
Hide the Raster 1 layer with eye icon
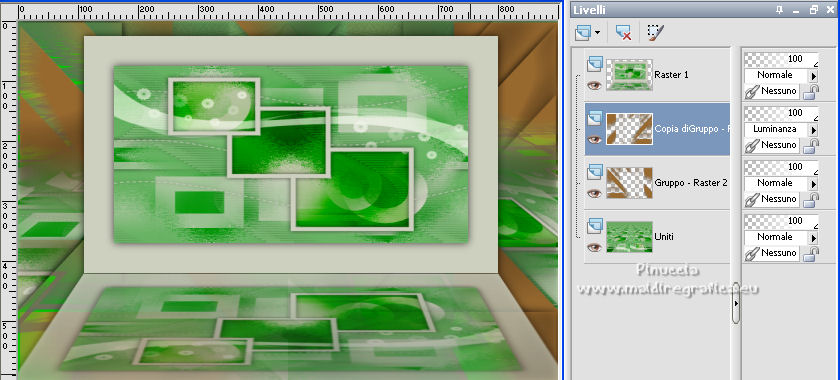[x=594, y=85]
